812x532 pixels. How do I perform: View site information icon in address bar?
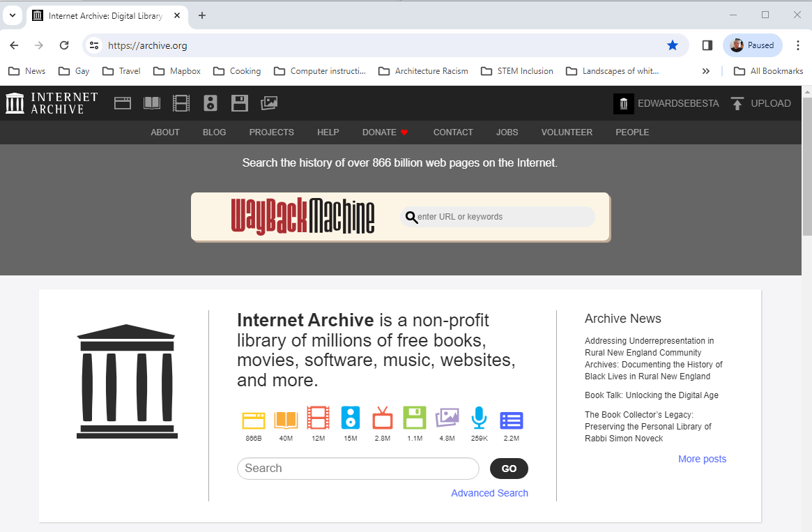pyautogui.click(x=94, y=45)
